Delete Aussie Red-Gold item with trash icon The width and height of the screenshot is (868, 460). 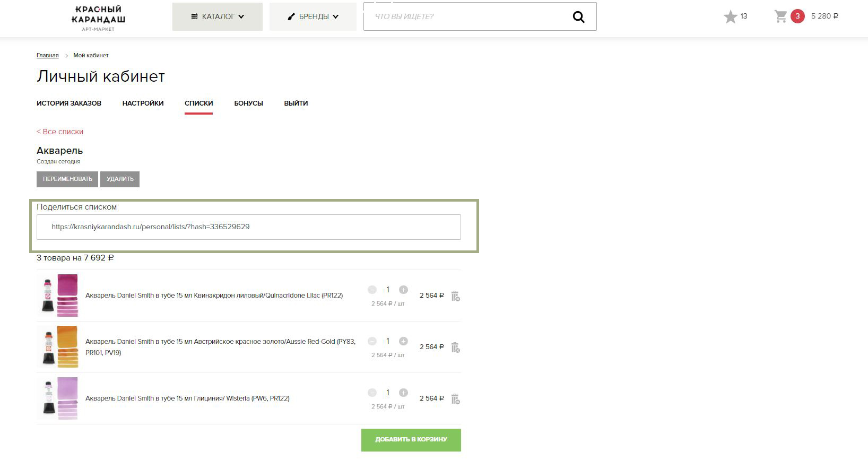coord(455,348)
